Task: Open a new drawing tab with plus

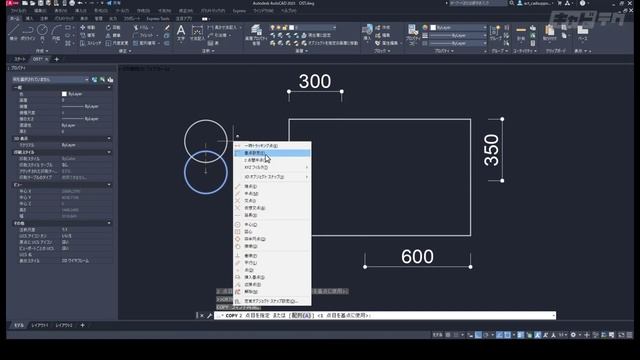Action: 57,60
